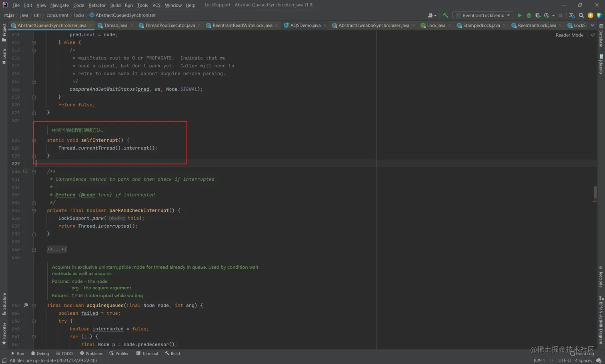This screenshot has width=605, height=364.
Task: Open the user account icon in toolbar
Action: click(x=432, y=15)
